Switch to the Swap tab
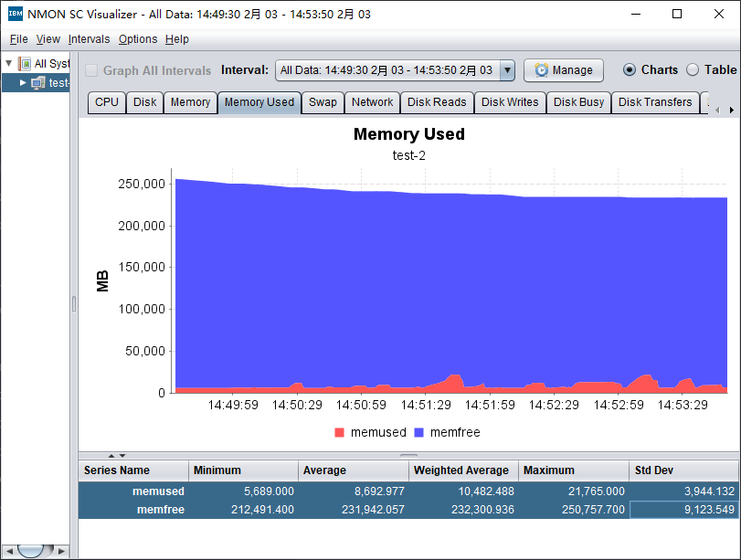 323,102
